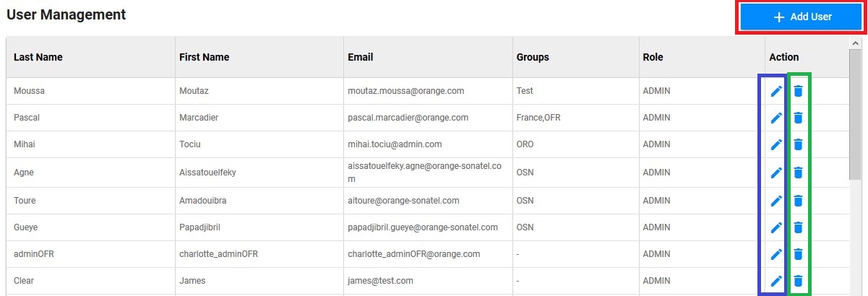Delete the user Moussa Moutaz
868x296 pixels.
798,91
